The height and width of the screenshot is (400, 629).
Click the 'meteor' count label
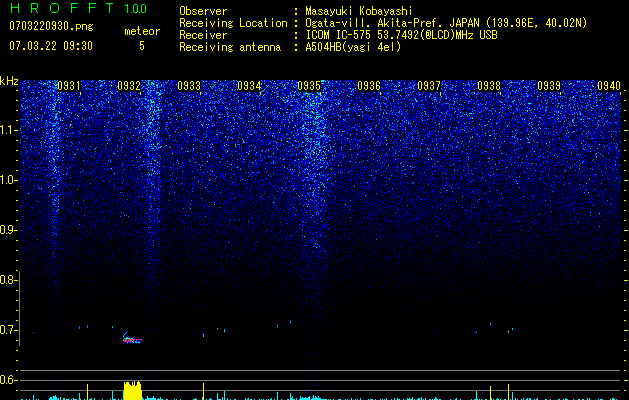[x=142, y=31]
